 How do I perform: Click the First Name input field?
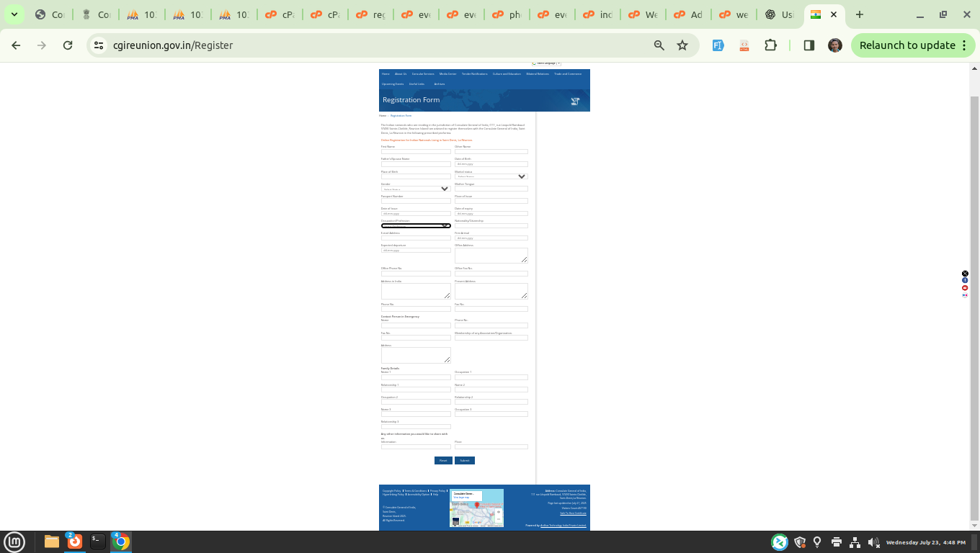(x=416, y=152)
